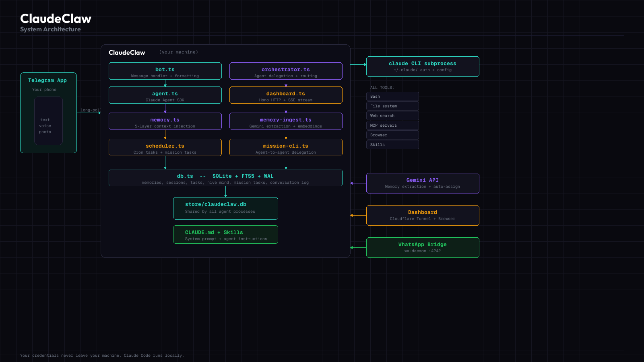
Task: Click the Skills tool row
Action: 392,145
